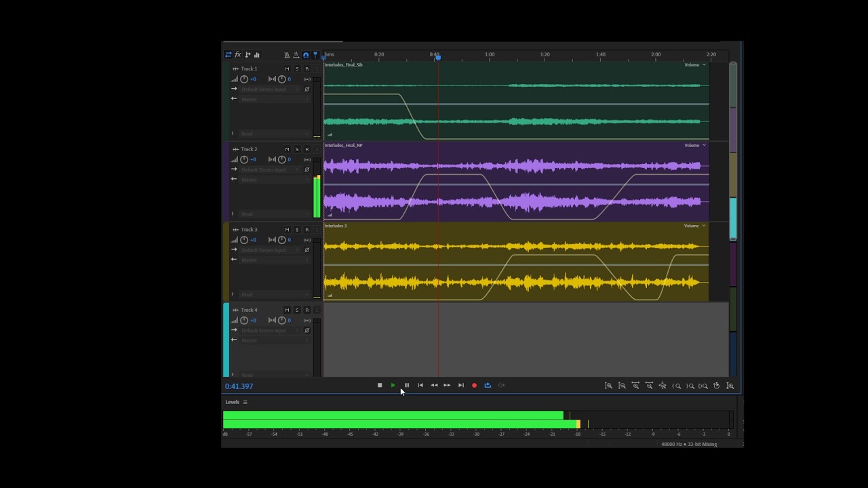Show the EQ track view
Viewport: 868px width, 488px height.
(x=257, y=55)
